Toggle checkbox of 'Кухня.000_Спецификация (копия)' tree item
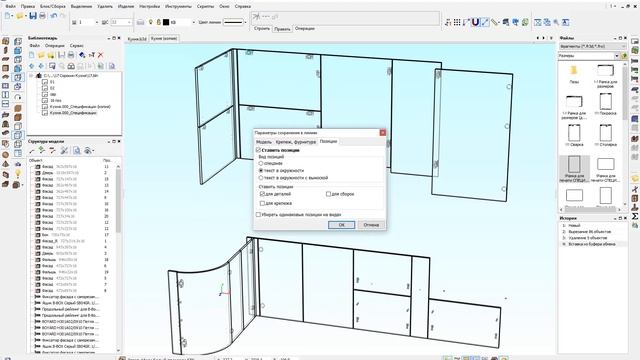Viewport: 640px width, 360px height. click(45, 107)
